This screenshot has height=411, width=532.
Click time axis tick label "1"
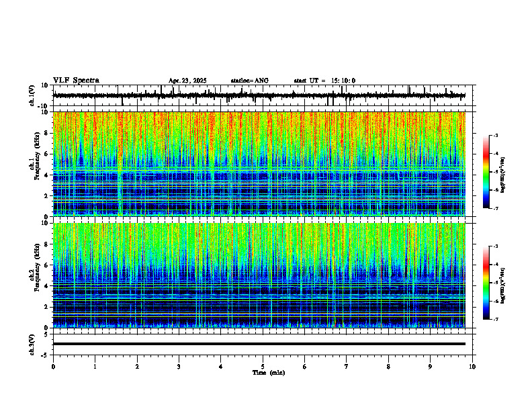[x=95, y=367]
